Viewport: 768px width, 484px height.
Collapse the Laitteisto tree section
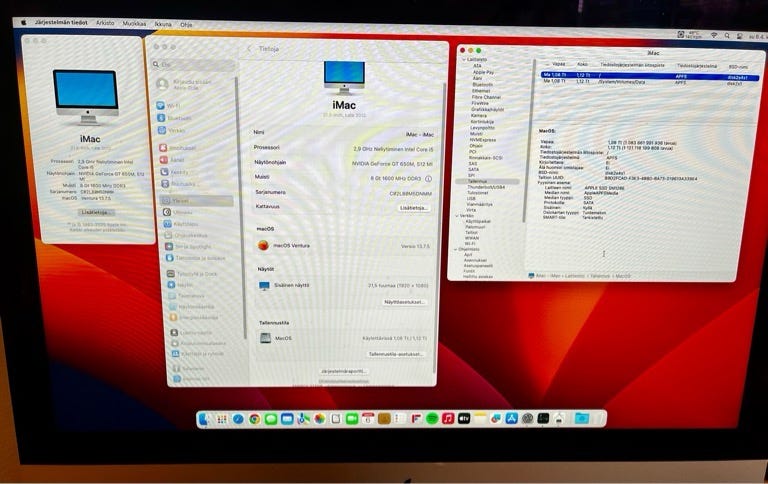point(465,59)
